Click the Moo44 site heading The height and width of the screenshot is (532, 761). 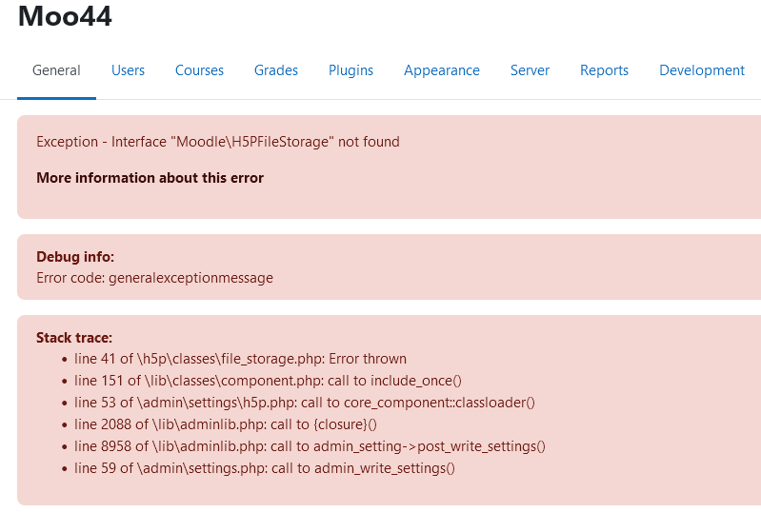click(65, 16)
